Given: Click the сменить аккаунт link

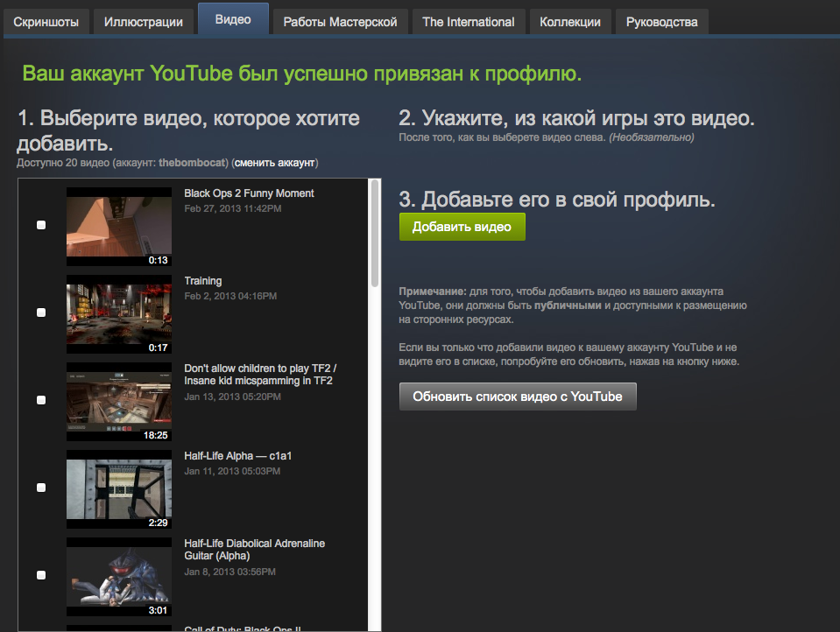Looking at the screenshot, I should (274, 163).
